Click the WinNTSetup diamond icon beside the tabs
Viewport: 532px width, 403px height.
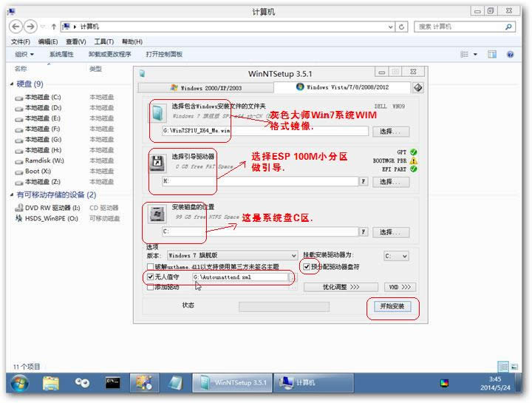point(418,87)
